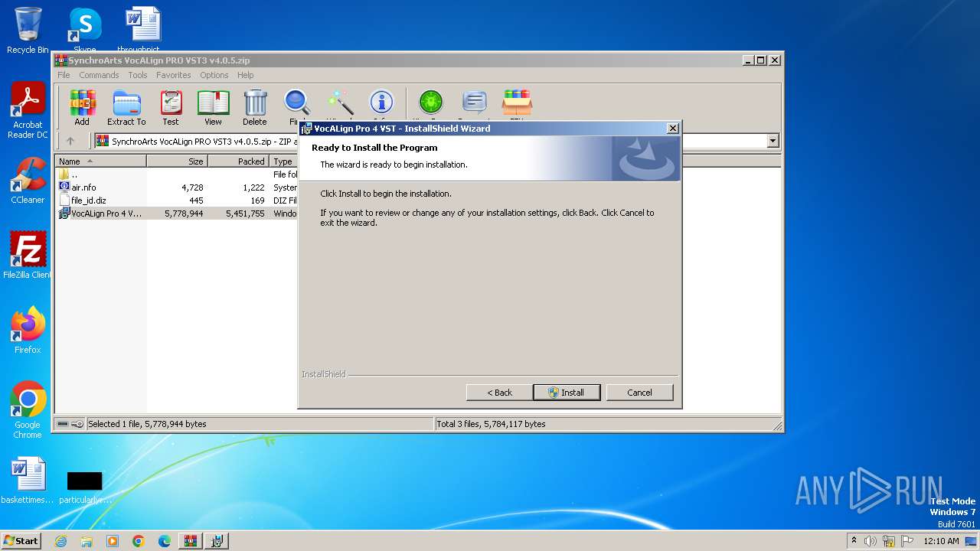
Task: Open the Help menu
Action: pyautogui.click(x=245, y=75)
